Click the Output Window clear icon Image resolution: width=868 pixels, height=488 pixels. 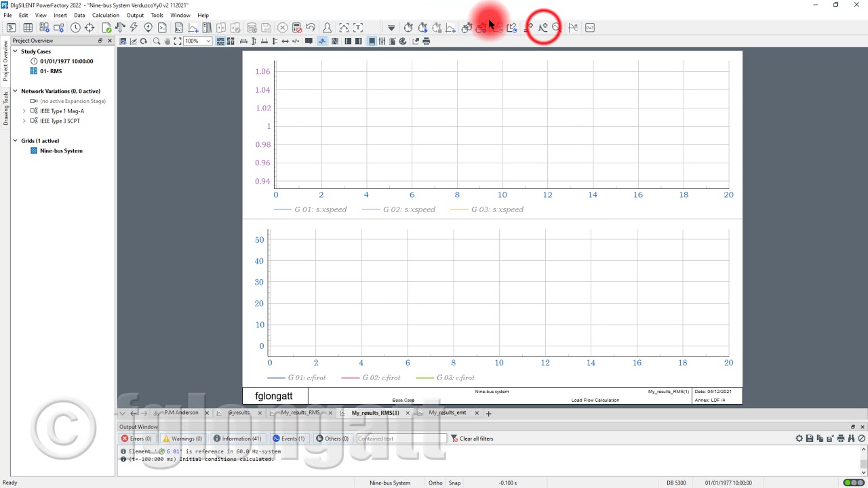point(861,439)
